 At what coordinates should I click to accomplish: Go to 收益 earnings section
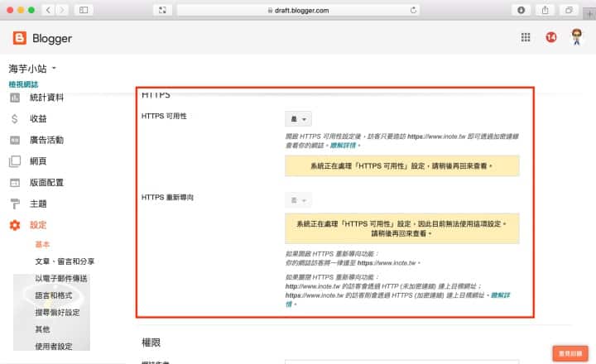(x=38, y=119)
